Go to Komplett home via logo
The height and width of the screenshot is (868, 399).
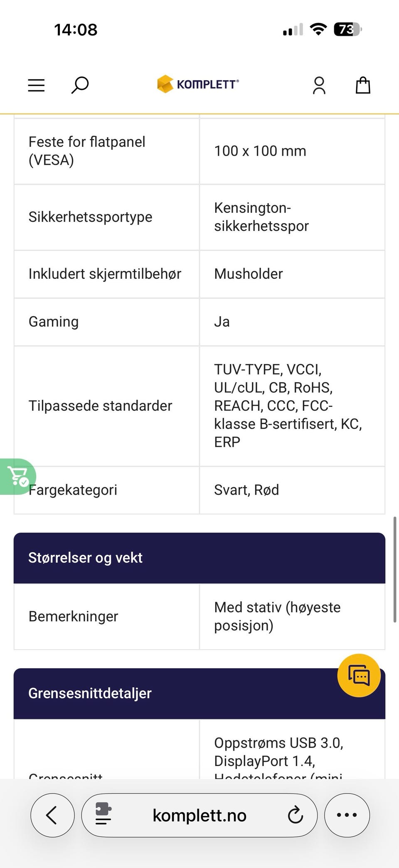[198, 84]
